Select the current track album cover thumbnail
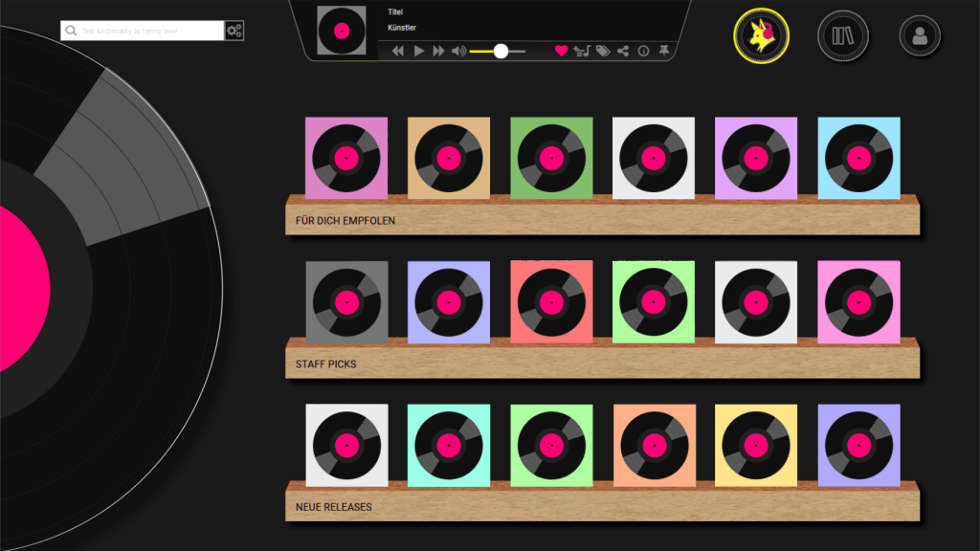The height and width of the screenshot is (551, 980). tap(342, 31)
